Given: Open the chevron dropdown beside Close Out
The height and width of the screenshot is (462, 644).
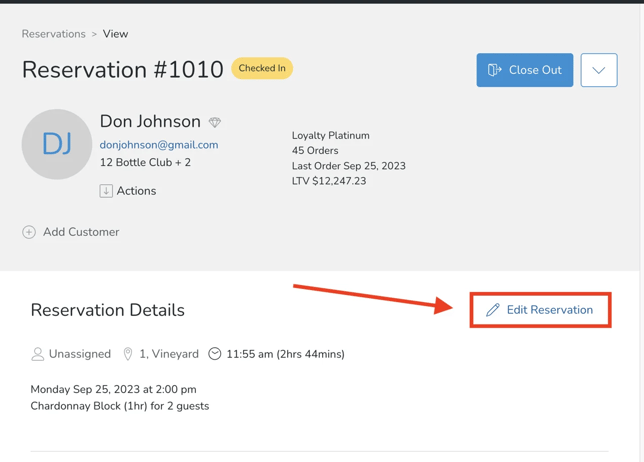Looking at the screenshot, I should 598,70.
